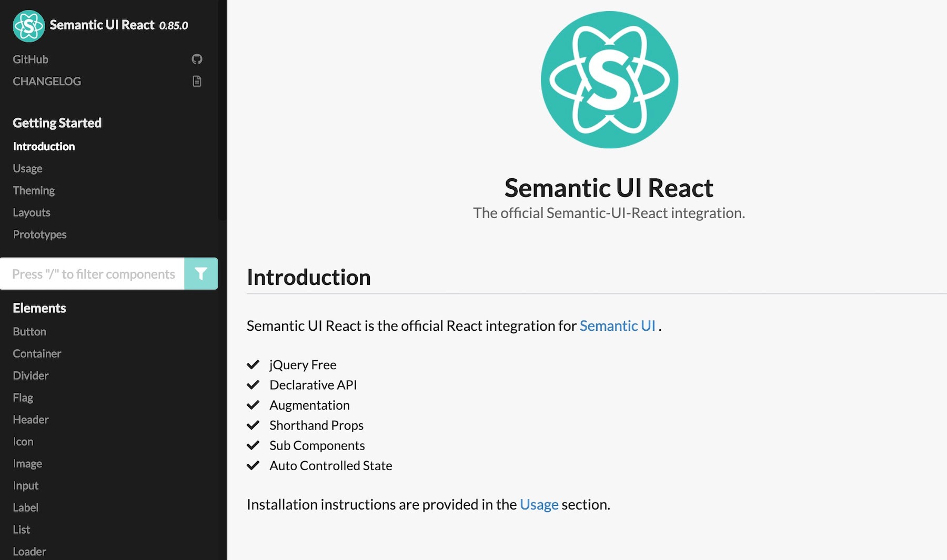Select Button under Elements

pyautogui.click(x=29, y=332)
